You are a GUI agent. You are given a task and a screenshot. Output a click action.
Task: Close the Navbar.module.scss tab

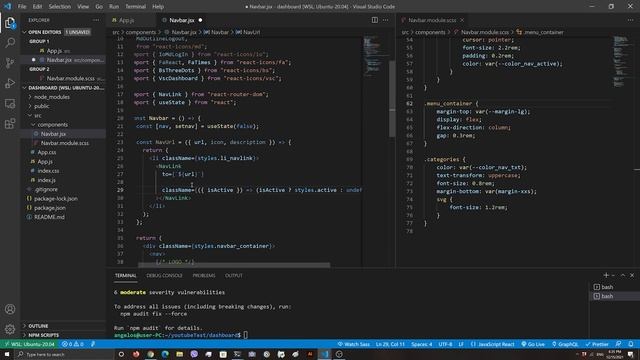pyautogui.click(x=462, y=20)
